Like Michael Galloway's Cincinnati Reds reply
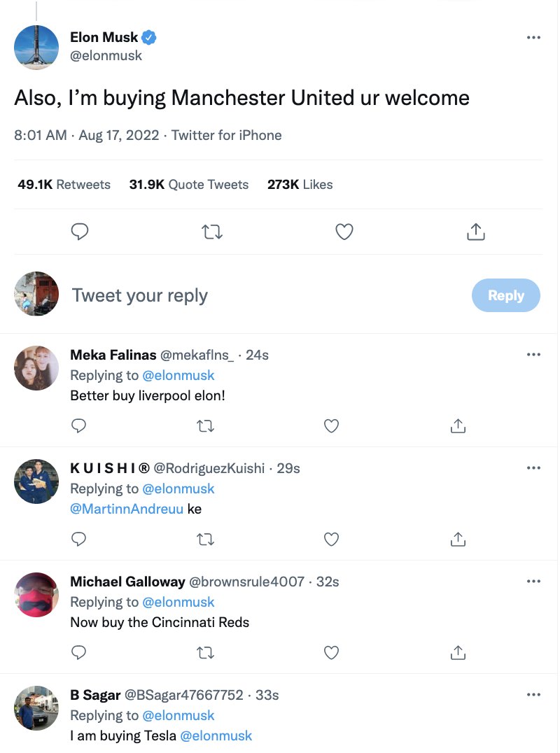560x753 pixels. tap(332, 652)
